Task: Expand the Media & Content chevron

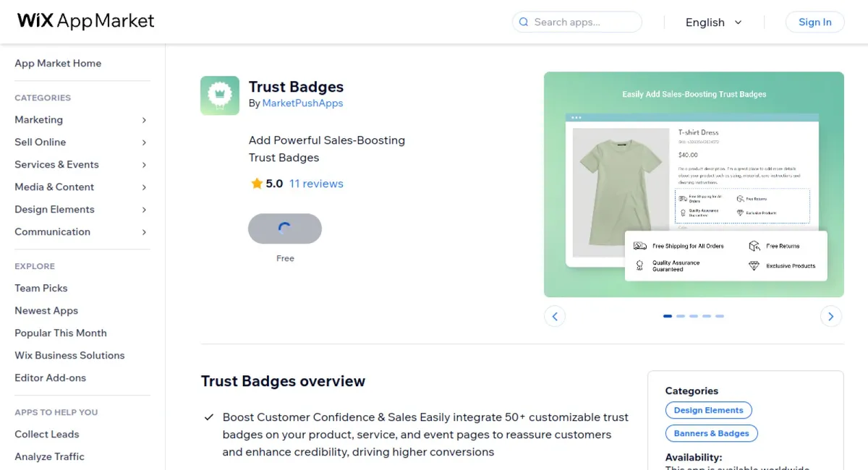Action: coord(144,187)
